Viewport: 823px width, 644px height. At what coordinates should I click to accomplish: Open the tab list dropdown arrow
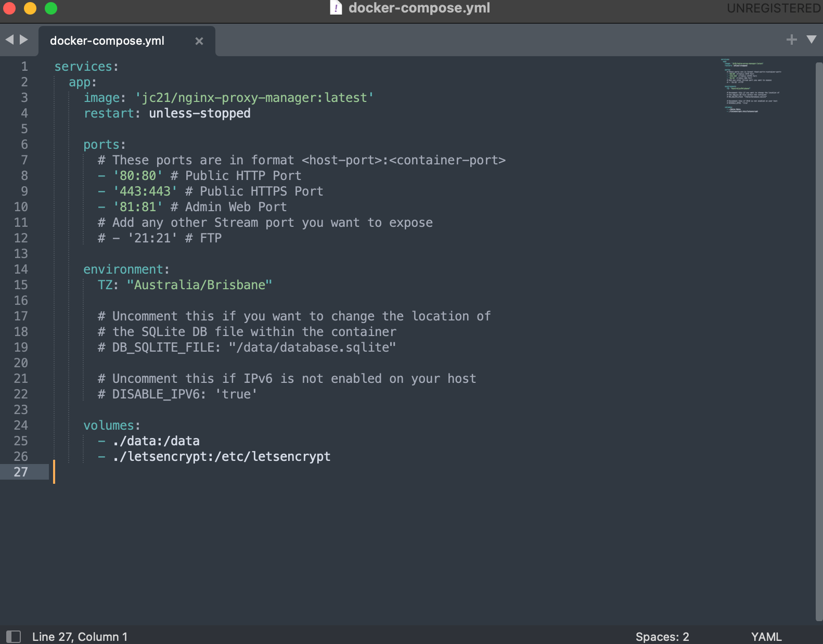(811, 40)
